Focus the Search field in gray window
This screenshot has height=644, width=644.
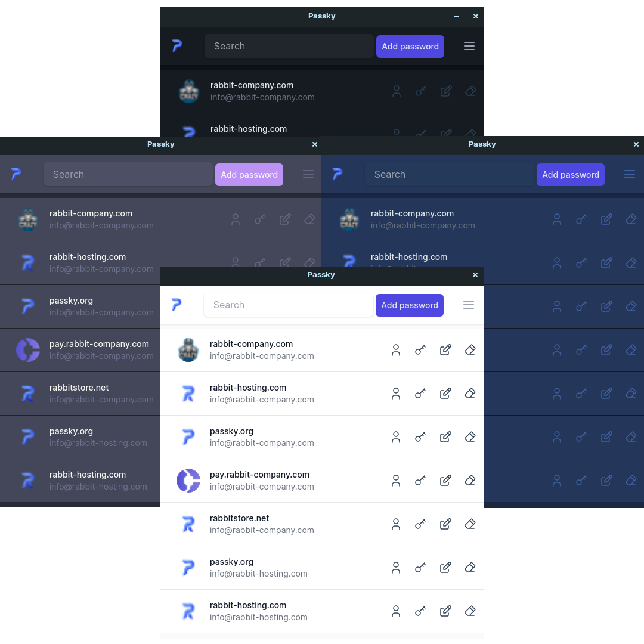[x=128, y=174]
